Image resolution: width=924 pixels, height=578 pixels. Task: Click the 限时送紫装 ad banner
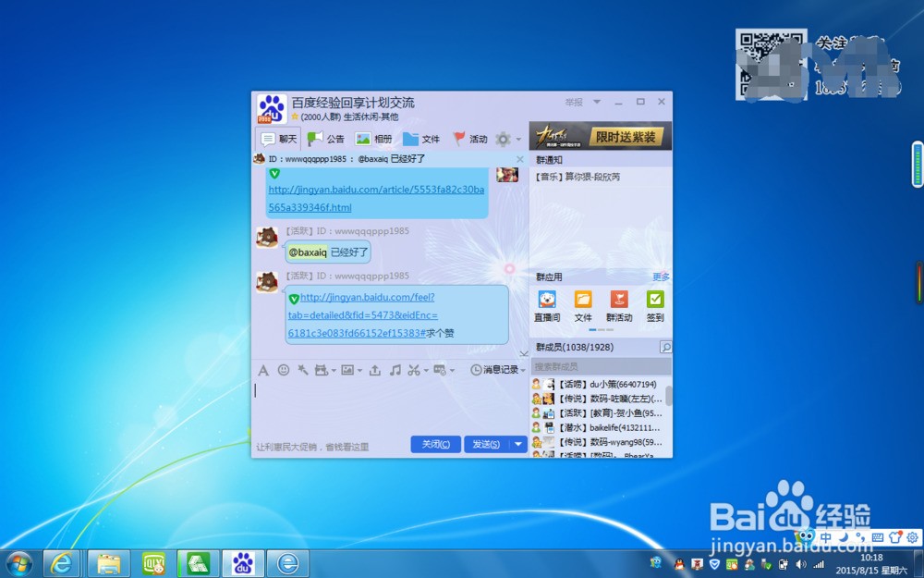(x=601, y=136)
